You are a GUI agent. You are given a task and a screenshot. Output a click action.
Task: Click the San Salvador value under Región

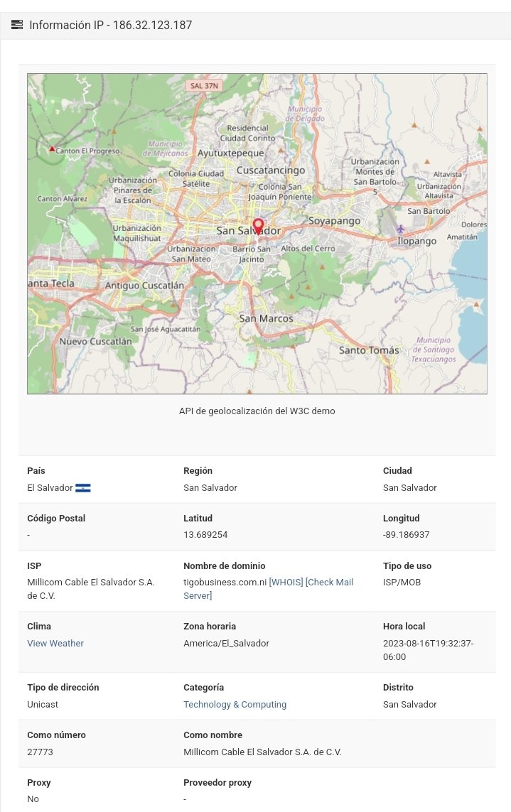[210, 488]
